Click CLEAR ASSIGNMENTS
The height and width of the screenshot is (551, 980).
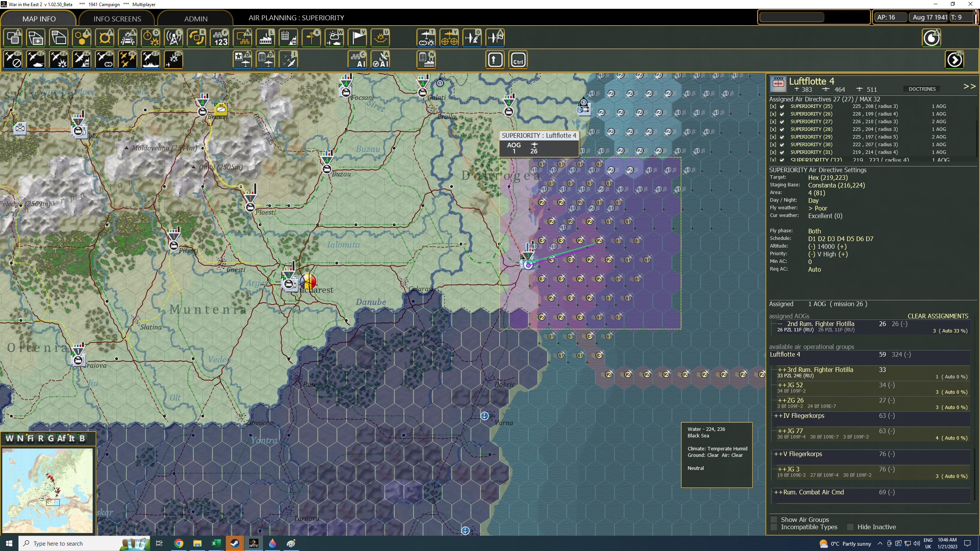click(x=938, y=316)
